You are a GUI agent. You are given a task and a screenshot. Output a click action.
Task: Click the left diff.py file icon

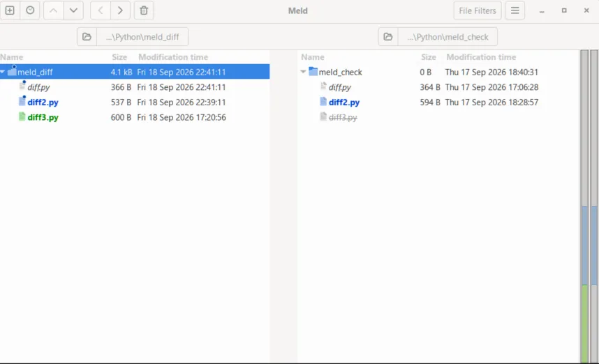coord(22,86)
